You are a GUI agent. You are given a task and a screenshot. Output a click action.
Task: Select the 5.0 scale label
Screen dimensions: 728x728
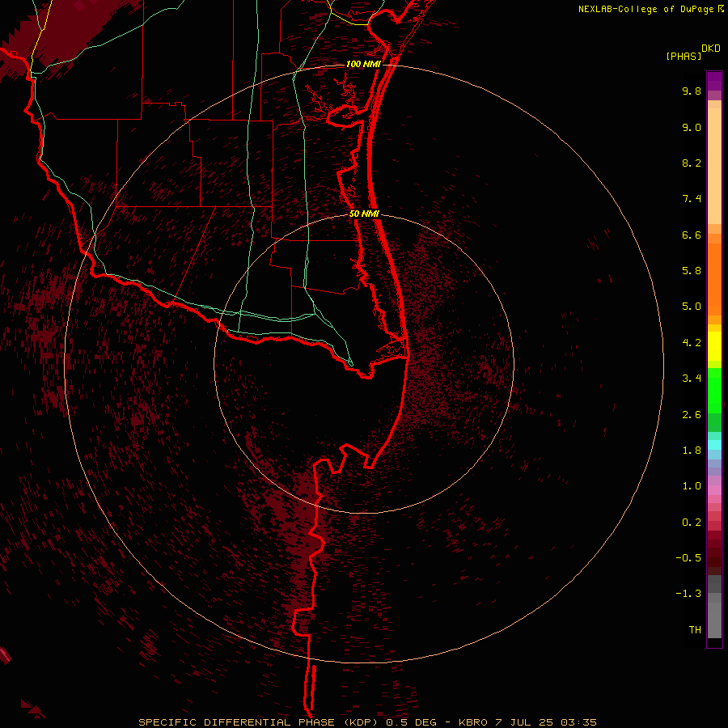pyautogui.click(x=692, y=307)
